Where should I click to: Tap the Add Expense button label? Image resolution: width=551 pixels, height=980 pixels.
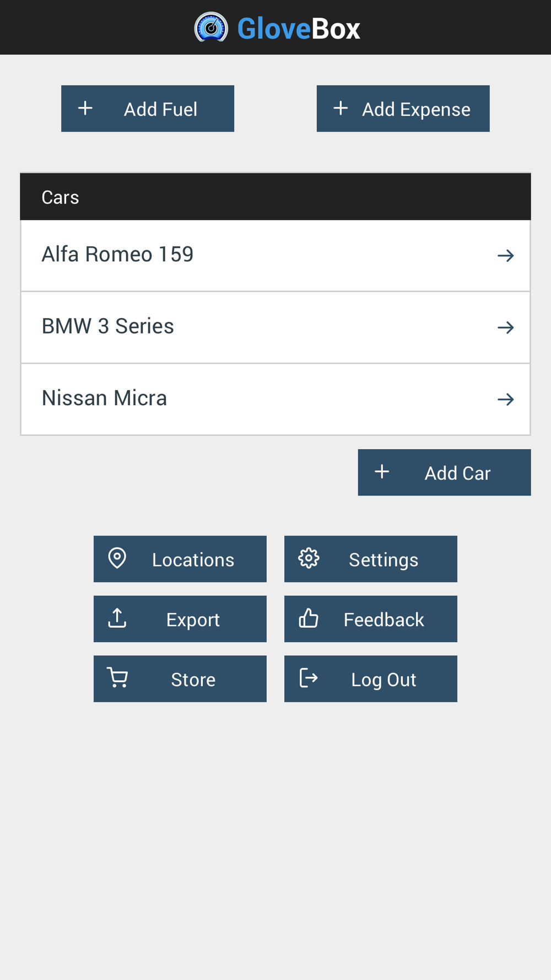coord(416,110)
